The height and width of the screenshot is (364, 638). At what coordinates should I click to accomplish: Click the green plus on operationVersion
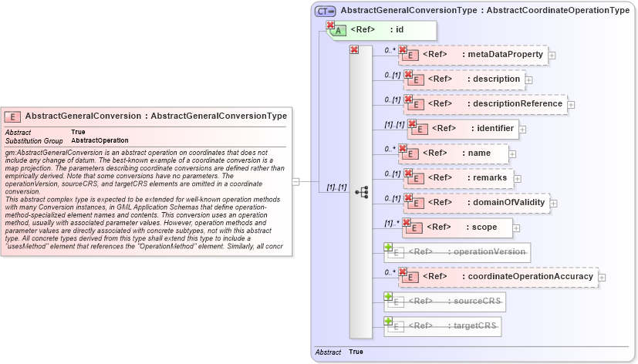(x=388, y=247)
